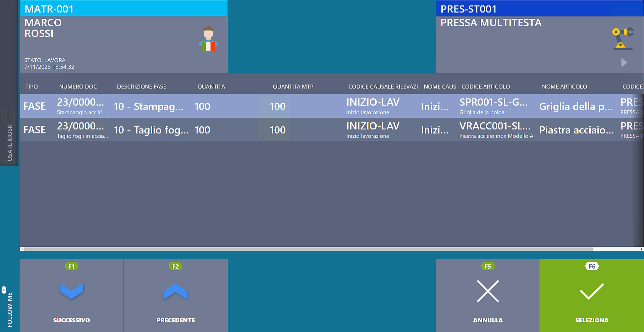Click the NOME ARTICOLO column header

point(564,87)
